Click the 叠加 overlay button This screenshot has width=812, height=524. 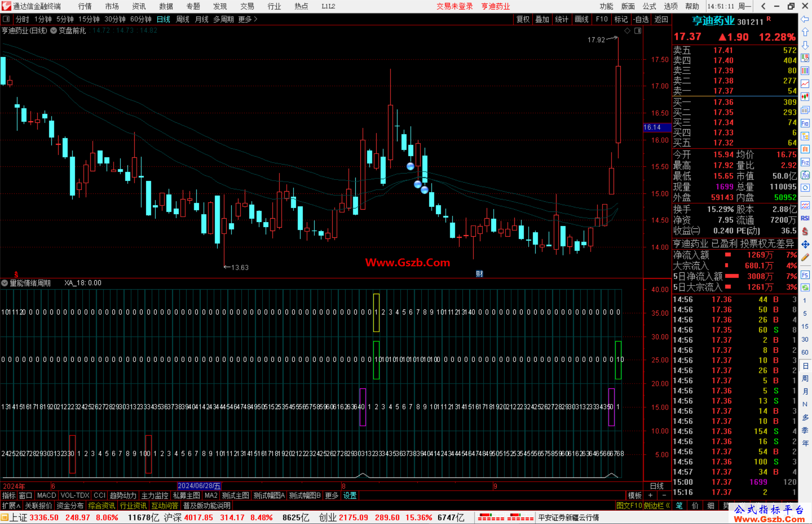[x=542, y=19]
